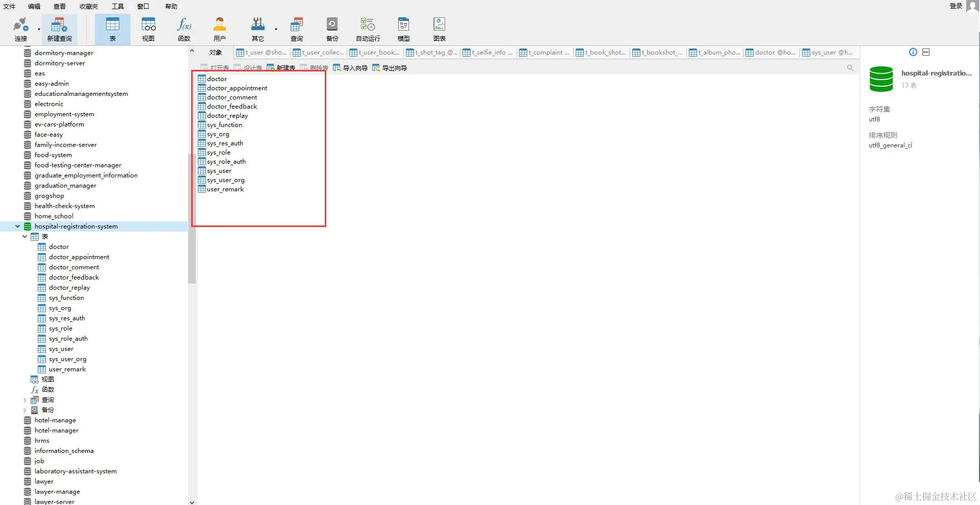Click the 登录 (Login) link

pyautogui.click(x=956, y=6)
